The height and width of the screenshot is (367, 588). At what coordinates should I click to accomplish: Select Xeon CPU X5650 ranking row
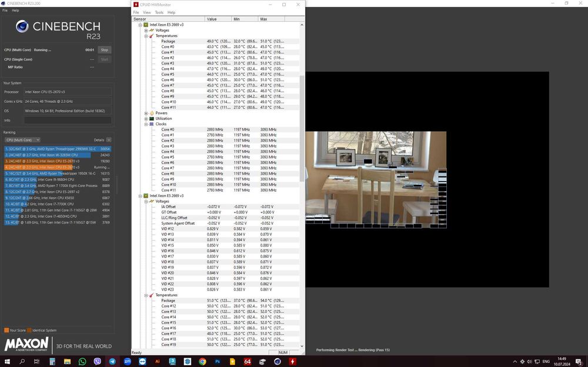[x=58, y=198]
